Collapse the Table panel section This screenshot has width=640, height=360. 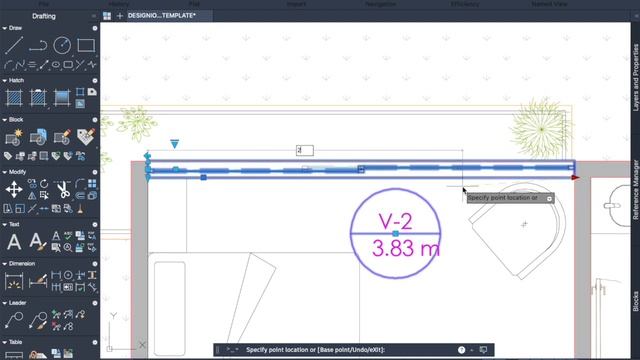[x=4, y=342]
